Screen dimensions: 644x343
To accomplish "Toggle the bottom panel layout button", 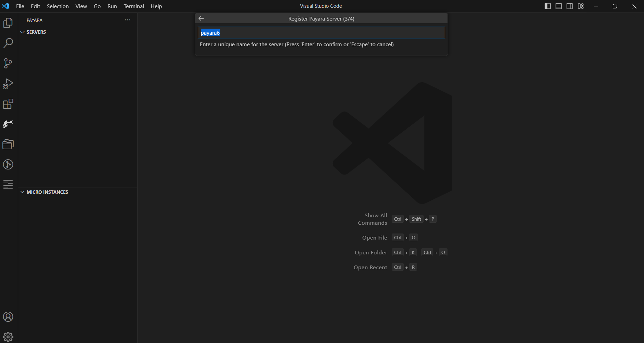I will (559, 6).
